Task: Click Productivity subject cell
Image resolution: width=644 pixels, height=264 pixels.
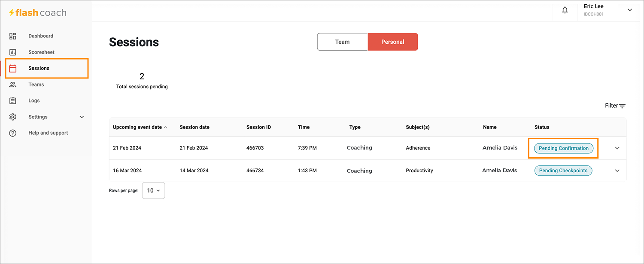Action: pyautogui.click(x=419, y=171)
